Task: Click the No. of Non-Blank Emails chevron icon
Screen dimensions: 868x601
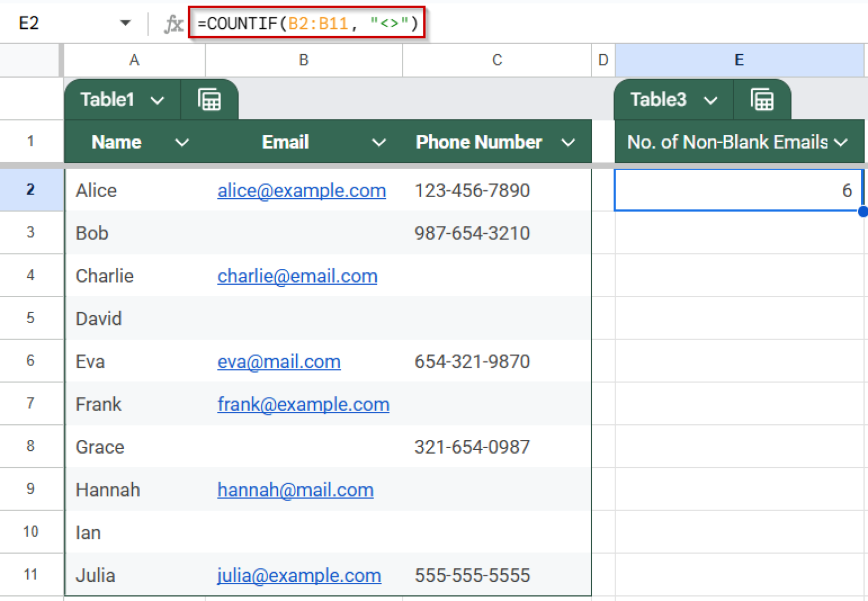Action: click(x=842, y=142)
